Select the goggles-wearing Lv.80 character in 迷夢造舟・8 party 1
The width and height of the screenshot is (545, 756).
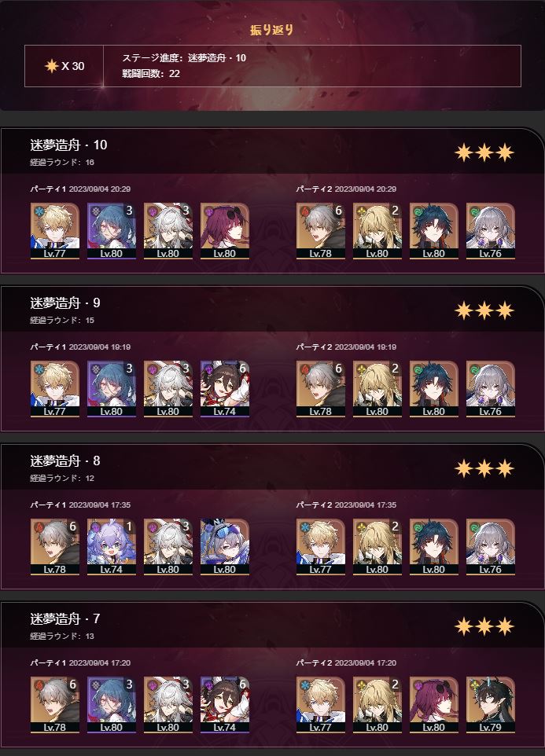(225, 547)
